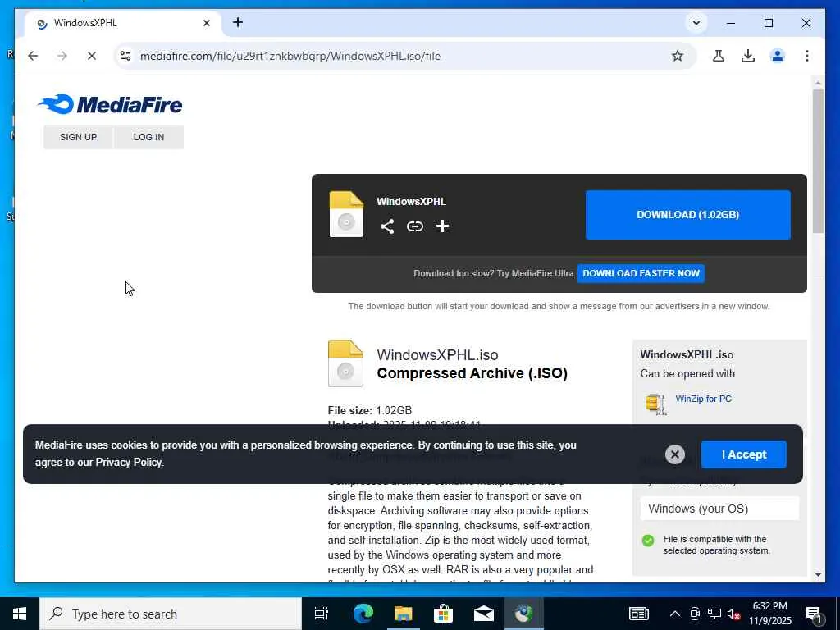
Task: Click the green compatibility checkmark icon
Action: pyautogui.click(x=648, y=540)
